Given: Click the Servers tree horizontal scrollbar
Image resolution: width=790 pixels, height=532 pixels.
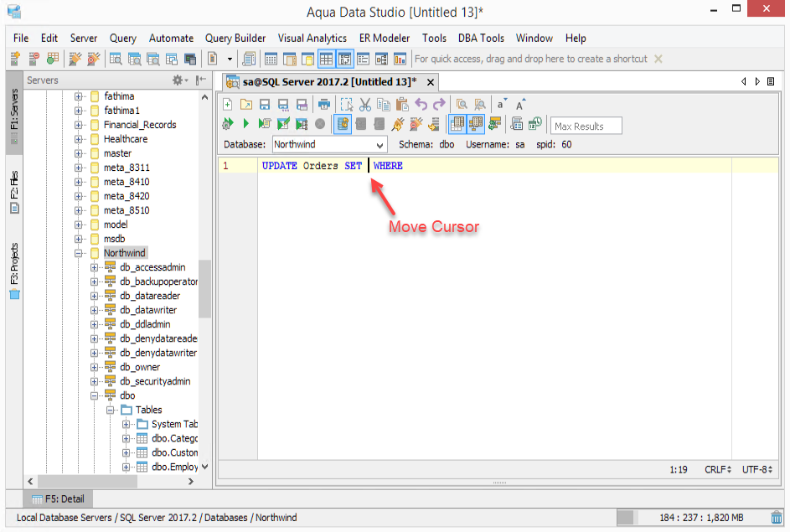Looking at the screenshot, I should 87,482.
